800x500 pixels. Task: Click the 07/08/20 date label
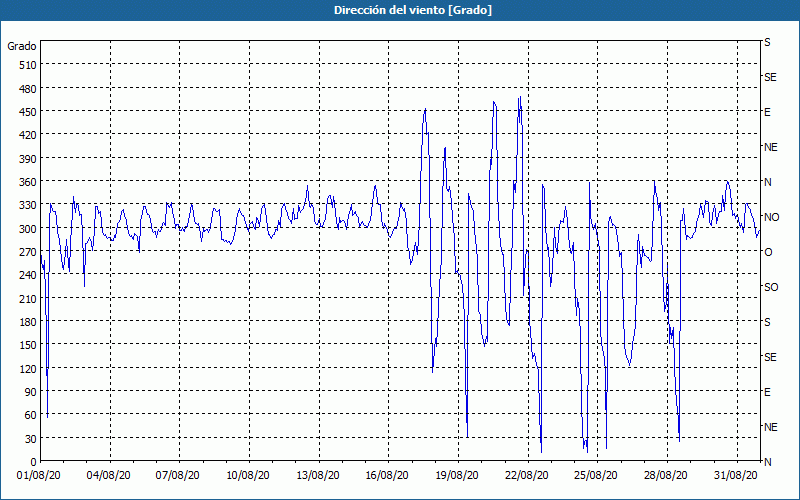(178, 476)
